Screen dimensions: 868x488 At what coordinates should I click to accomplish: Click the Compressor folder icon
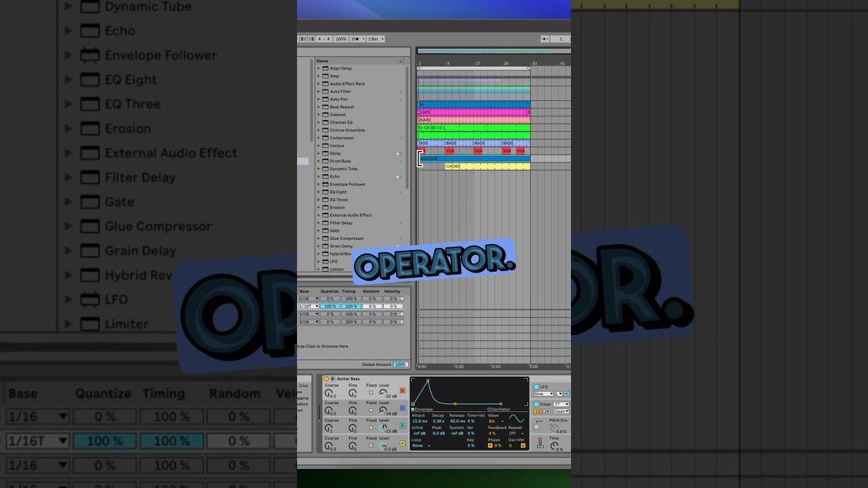[x=325, y=138]
